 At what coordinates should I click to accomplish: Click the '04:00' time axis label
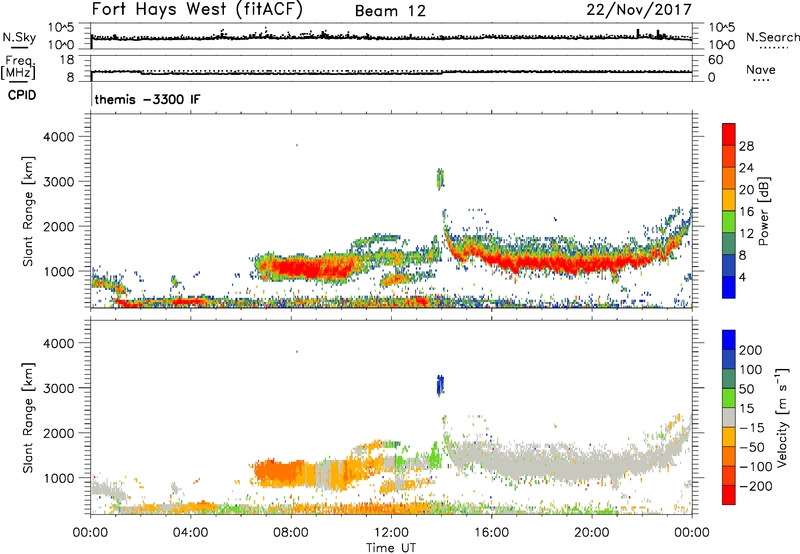(x=190, y=533)
